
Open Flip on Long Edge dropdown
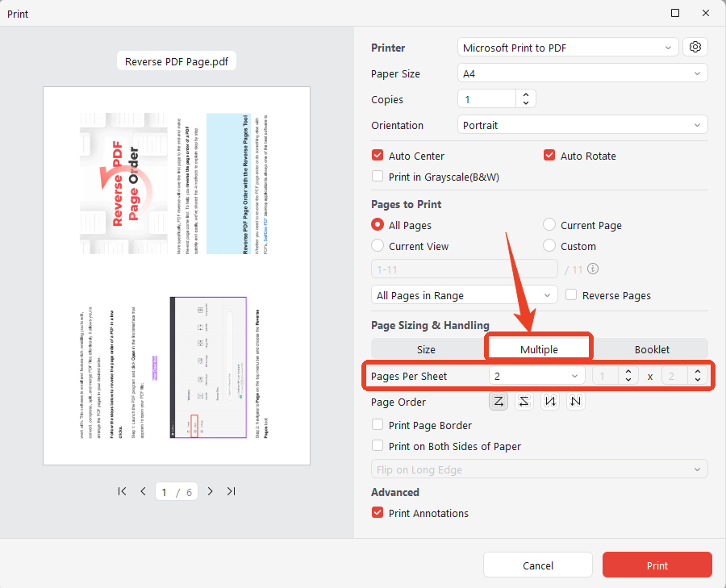(x=540, y=469)
